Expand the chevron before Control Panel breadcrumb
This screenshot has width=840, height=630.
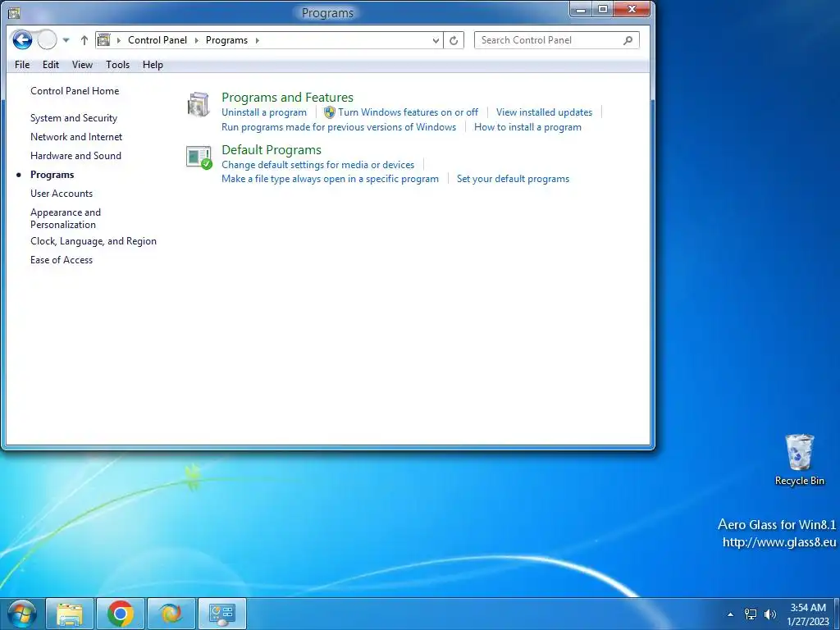(119, 40)
